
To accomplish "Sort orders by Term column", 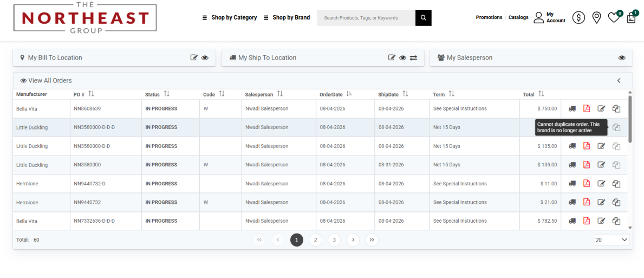I will (x=451, y=94).
